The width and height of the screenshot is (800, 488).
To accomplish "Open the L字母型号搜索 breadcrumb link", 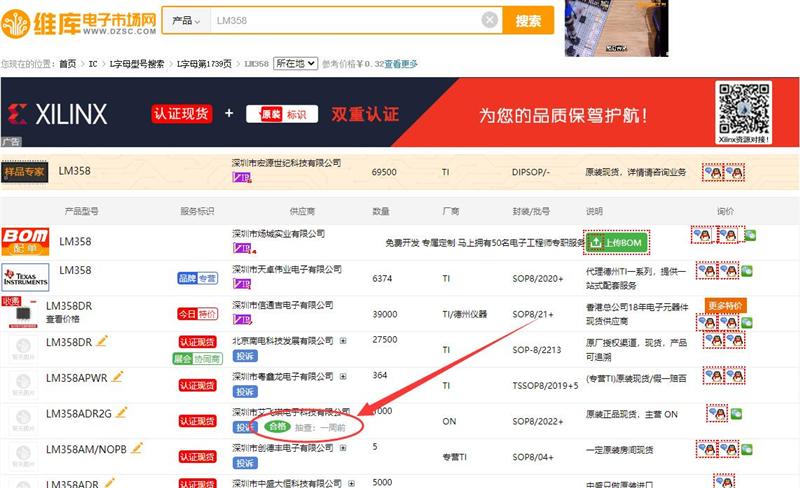I will [x=137, y=64].
